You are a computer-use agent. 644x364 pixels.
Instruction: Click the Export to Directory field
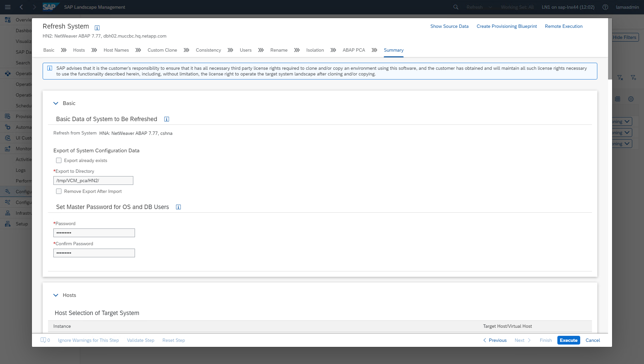click(93, 180)
